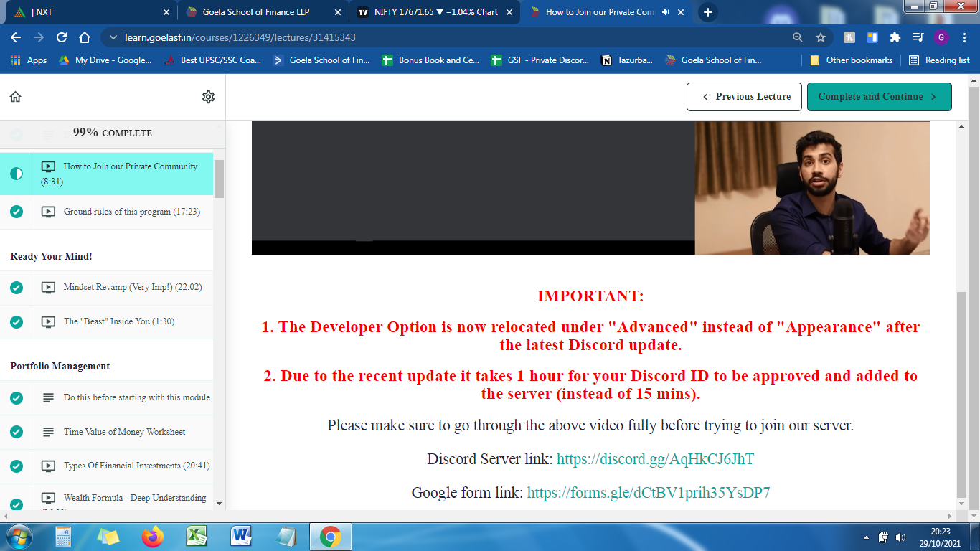Click the text icon of Time Value worksheet

pos(48,432)
